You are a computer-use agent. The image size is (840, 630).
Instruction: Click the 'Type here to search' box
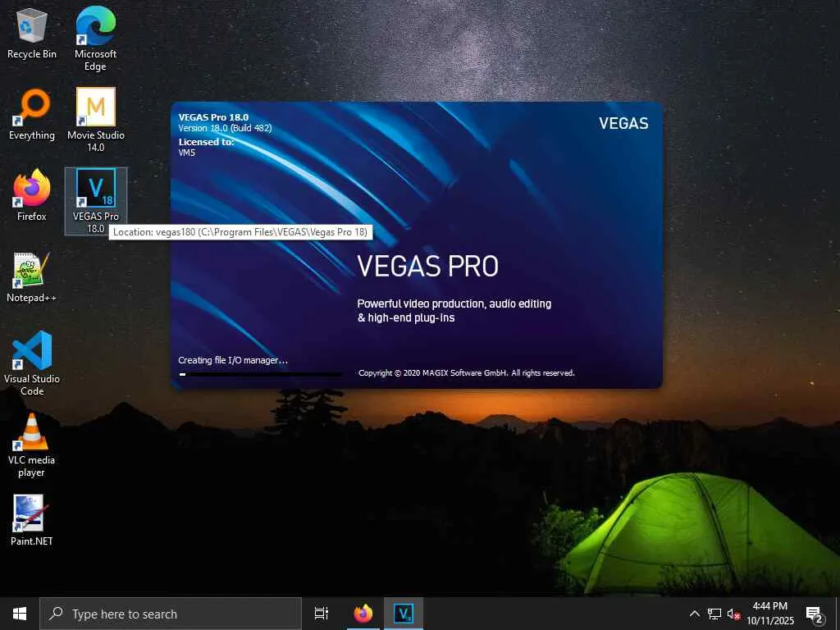[171, 614]
